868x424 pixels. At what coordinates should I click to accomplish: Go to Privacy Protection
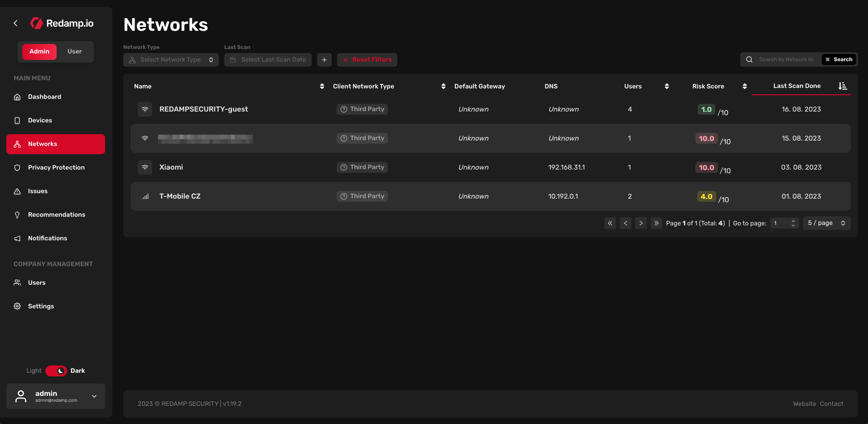coord(56,167)
